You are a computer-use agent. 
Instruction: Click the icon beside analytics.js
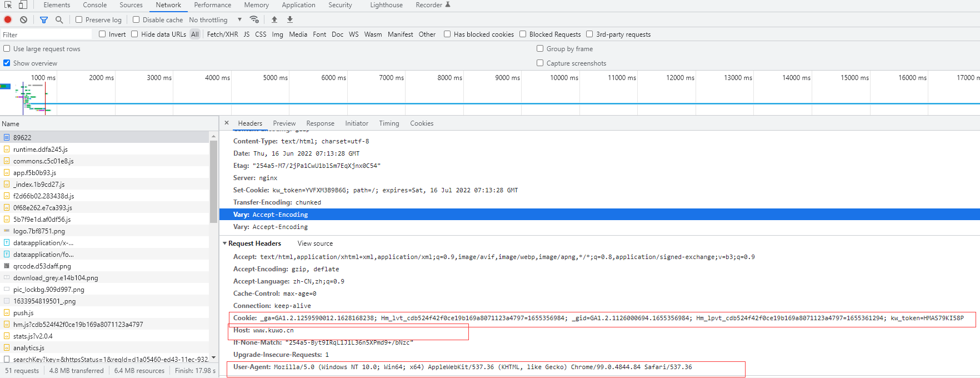[7, 347]
